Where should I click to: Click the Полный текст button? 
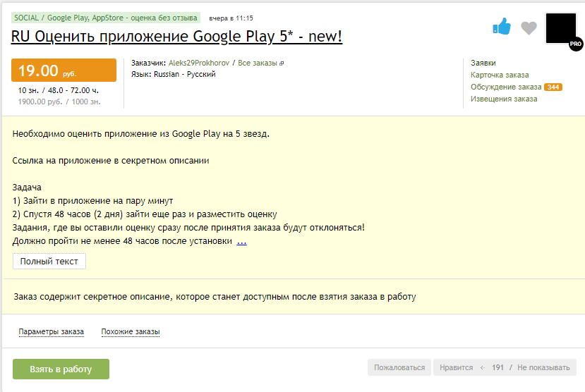[x=49, y=261]
